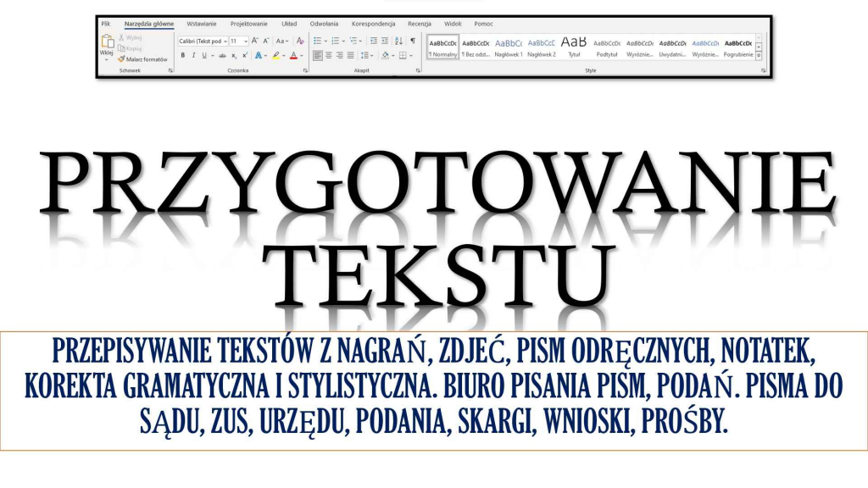Click the superscript icon
Viewport: 868px width, 488px height.
pos(245,55)
